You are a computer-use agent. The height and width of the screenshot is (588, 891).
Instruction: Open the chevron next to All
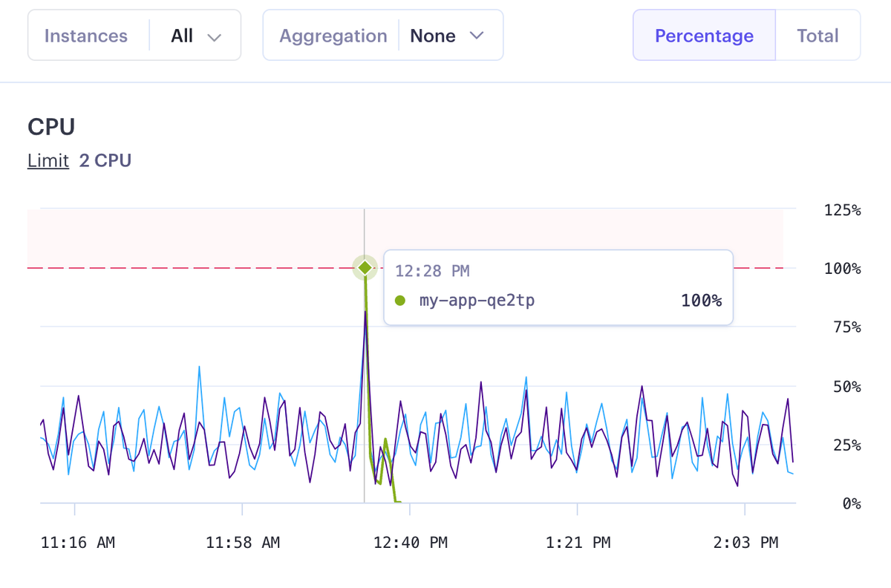pyautogui.click(x=215, y=34)
